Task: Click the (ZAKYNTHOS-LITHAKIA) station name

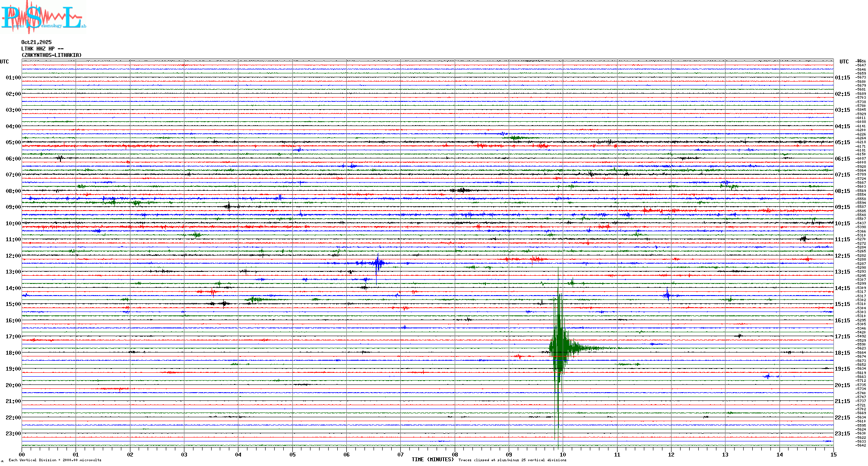Action: pos(51,55)
